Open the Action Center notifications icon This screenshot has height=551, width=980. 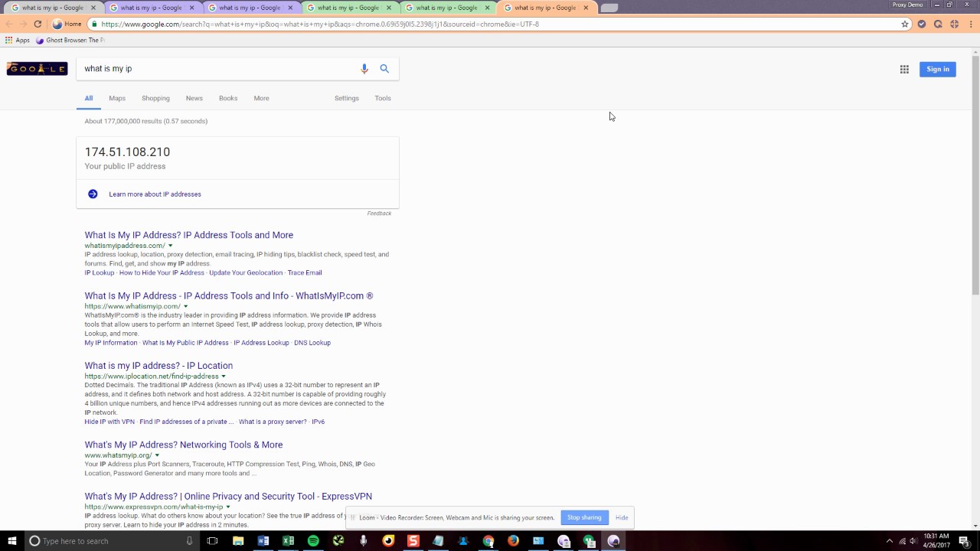966,541
